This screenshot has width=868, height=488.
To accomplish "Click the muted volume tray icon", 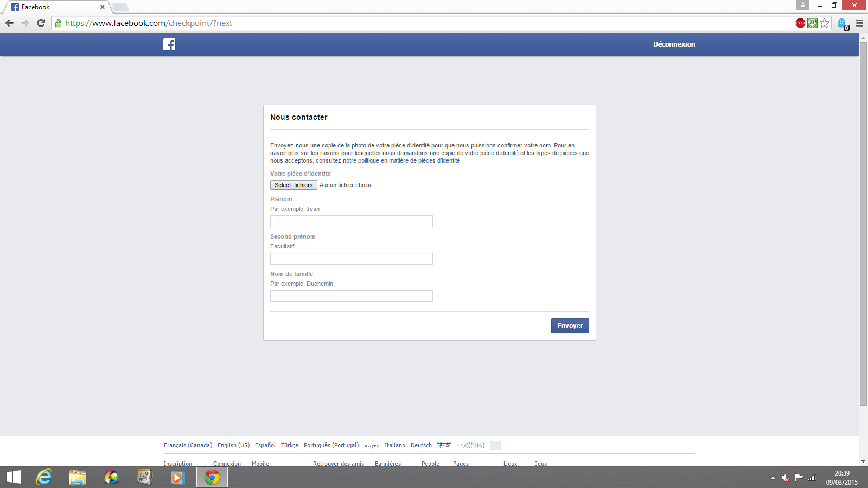I will pyautogui.click(x=786, y=478).
